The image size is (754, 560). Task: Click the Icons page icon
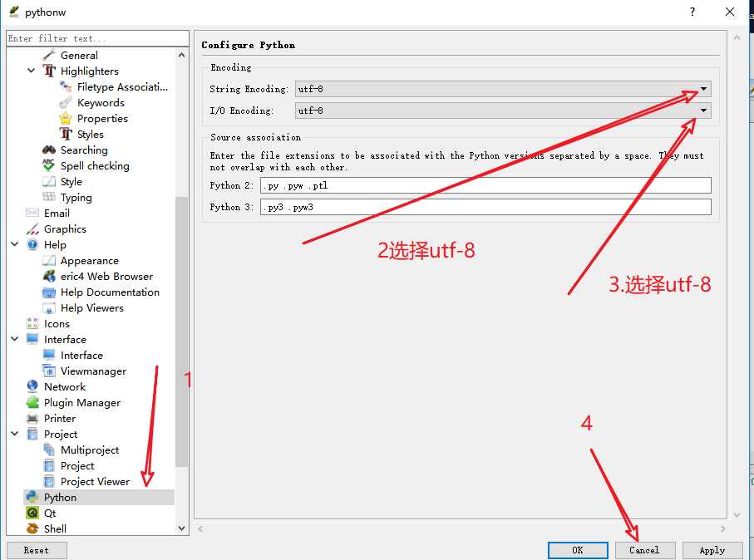(32, 323)
